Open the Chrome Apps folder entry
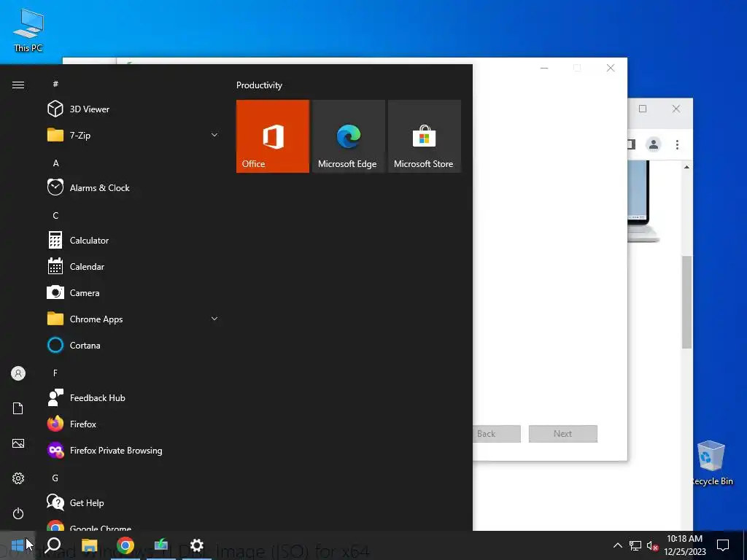Screen dimensions: 747x560 click(x=133, y=319)
